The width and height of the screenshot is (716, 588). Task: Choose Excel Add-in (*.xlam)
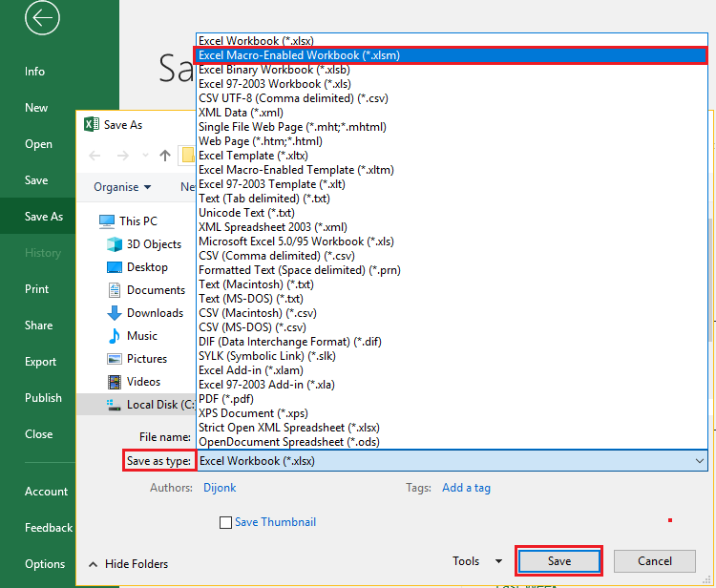point(453,370)
